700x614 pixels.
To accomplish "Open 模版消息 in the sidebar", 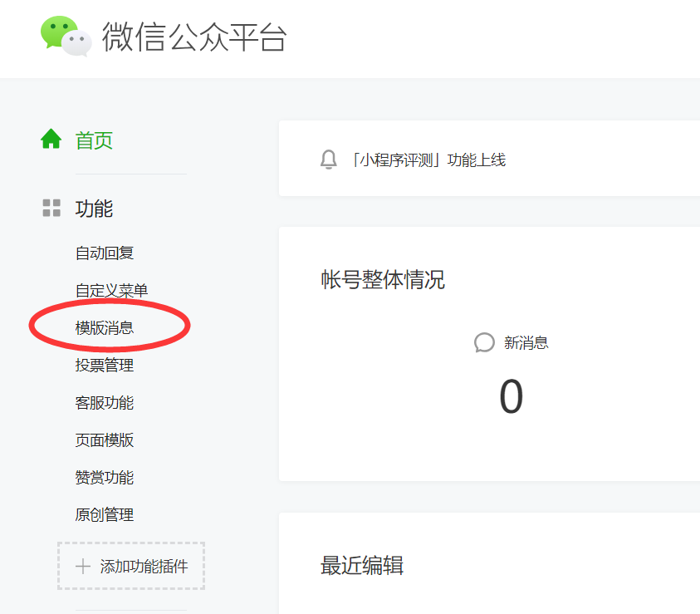I will click(x=105, y=327).
